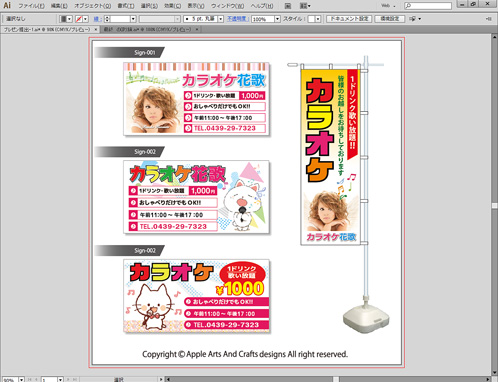The image size is (498, 382).
Task: Click the 環境設定 button
Action: (x=390, y=19)
